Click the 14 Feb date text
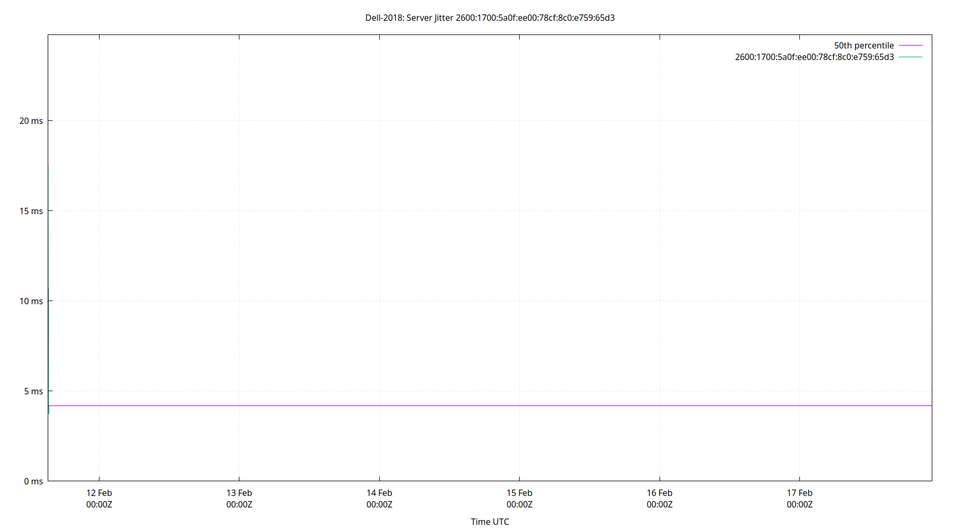 380,492
